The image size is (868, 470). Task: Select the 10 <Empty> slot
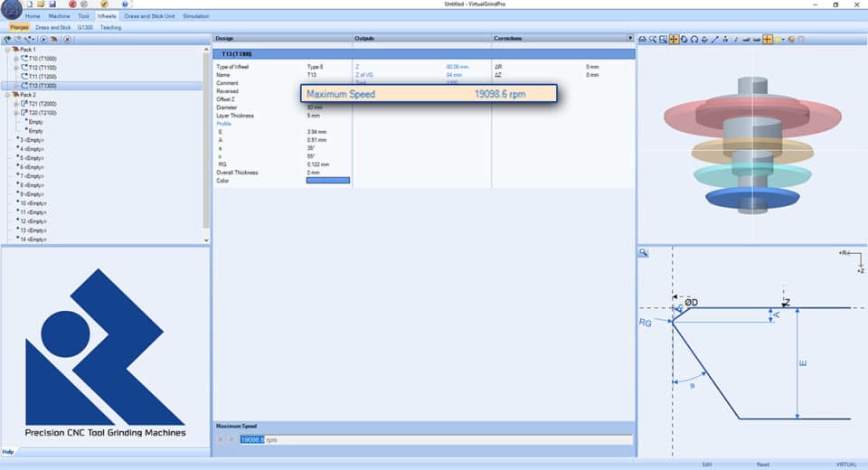tap(33, 203)
